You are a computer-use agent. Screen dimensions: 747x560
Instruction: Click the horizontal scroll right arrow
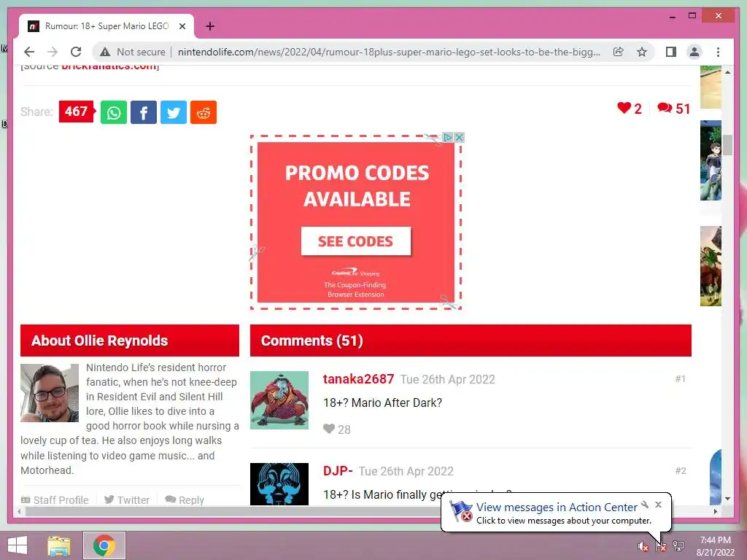715,511
